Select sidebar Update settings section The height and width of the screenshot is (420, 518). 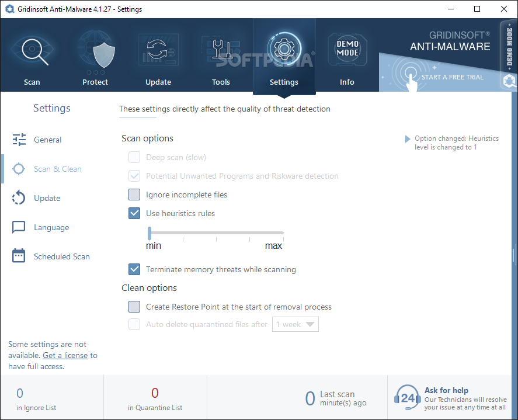[47, 198]
